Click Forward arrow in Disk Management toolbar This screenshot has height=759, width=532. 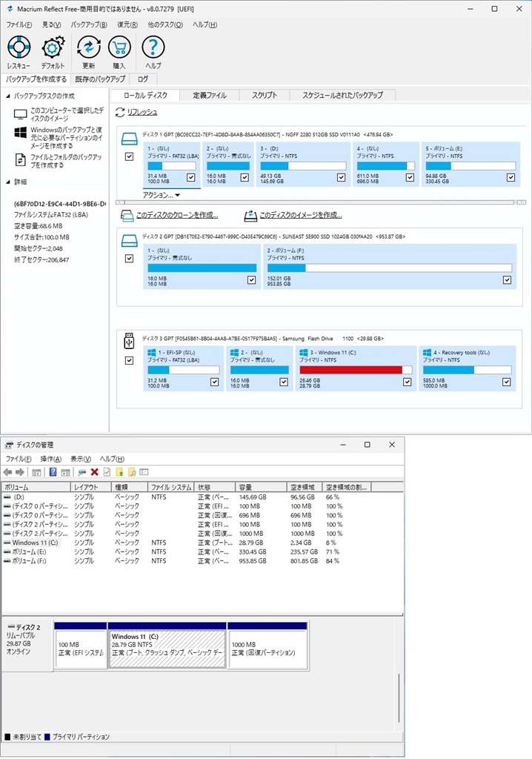(x=19, y=472)
